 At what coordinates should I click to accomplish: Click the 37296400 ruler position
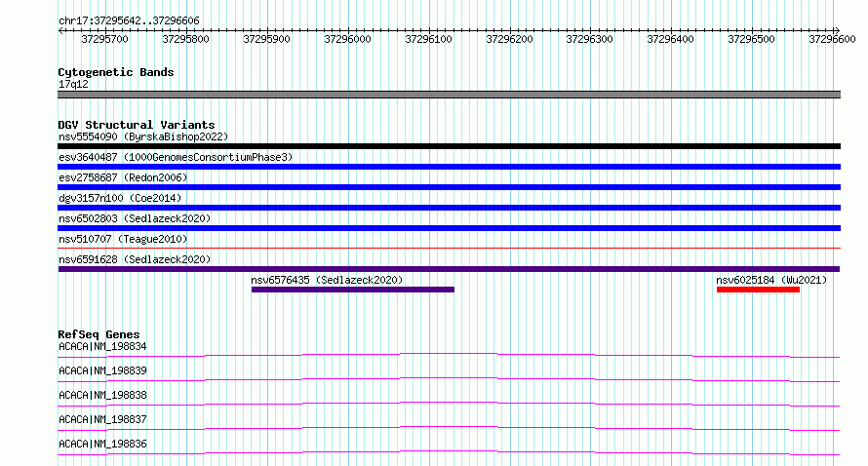670,39
